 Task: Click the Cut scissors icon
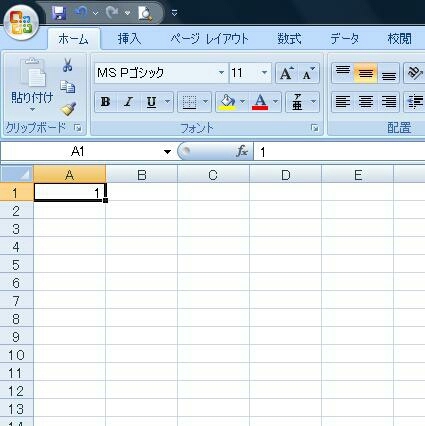click(x=67, y=65)
